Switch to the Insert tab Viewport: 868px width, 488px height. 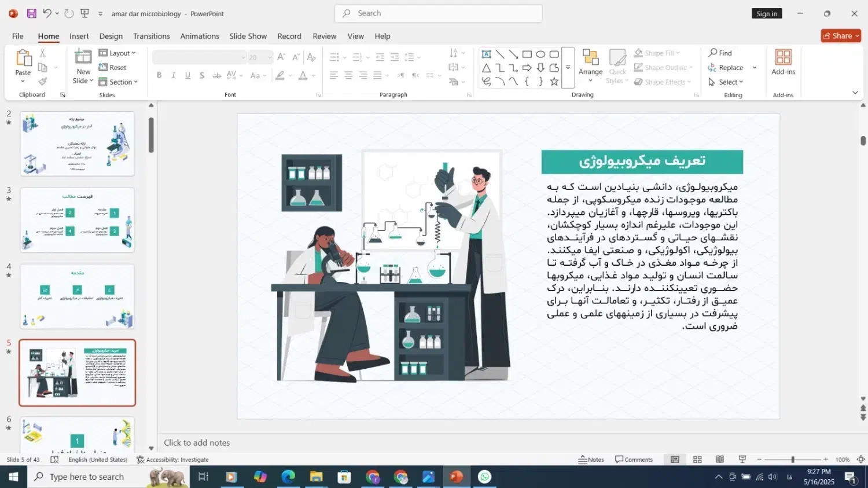click(79, 36)
